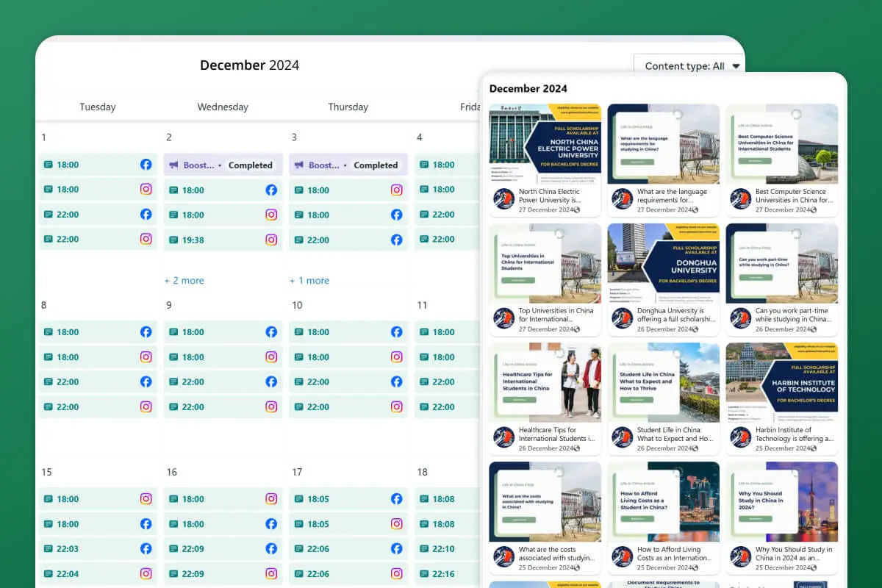Screen dimensions: 882x588
Task: Open the How to Afford Living Costs thumbnail
Action: 664,501
